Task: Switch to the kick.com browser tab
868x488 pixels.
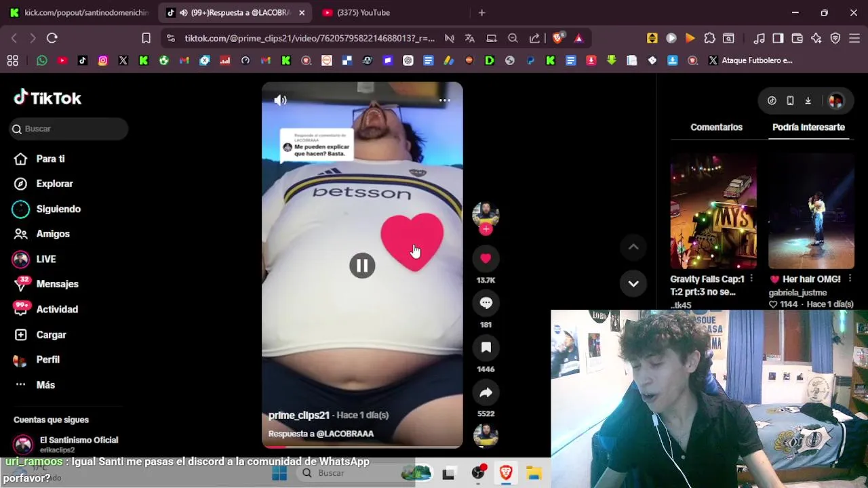Action: pos(79,12)
